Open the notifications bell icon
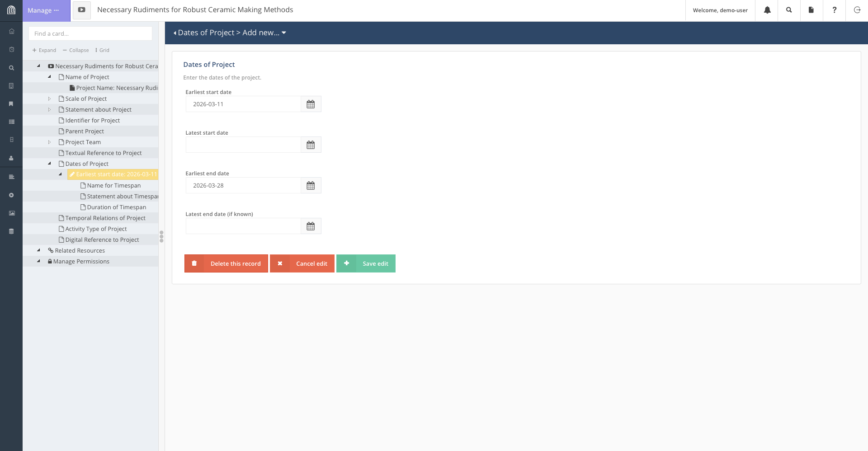Image resolution: width=868 pixels, height=451 pixels. pyautogui.click(x=767, y=10)
